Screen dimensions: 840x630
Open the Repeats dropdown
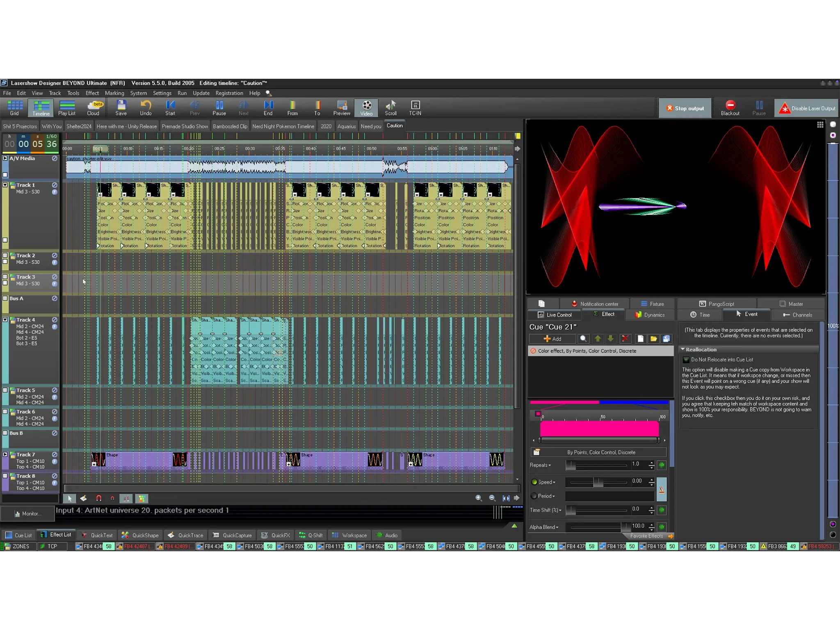[x=540, y=465]
